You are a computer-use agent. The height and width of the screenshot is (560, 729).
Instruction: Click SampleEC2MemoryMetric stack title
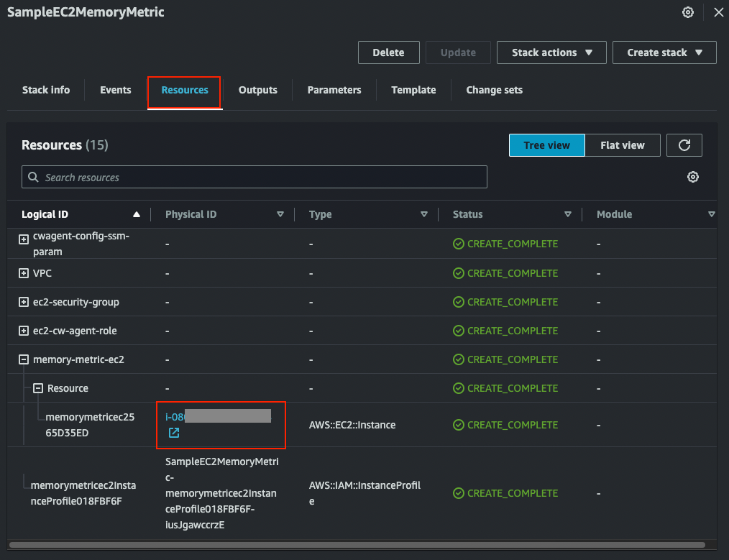pyautogui.click(x=86, y=12)
